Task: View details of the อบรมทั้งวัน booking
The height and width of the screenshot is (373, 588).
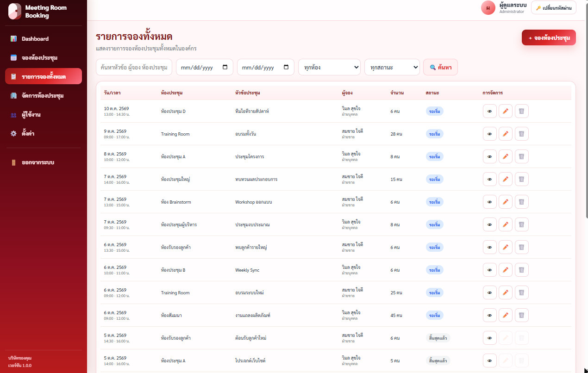Action: (x=489, y=134)
